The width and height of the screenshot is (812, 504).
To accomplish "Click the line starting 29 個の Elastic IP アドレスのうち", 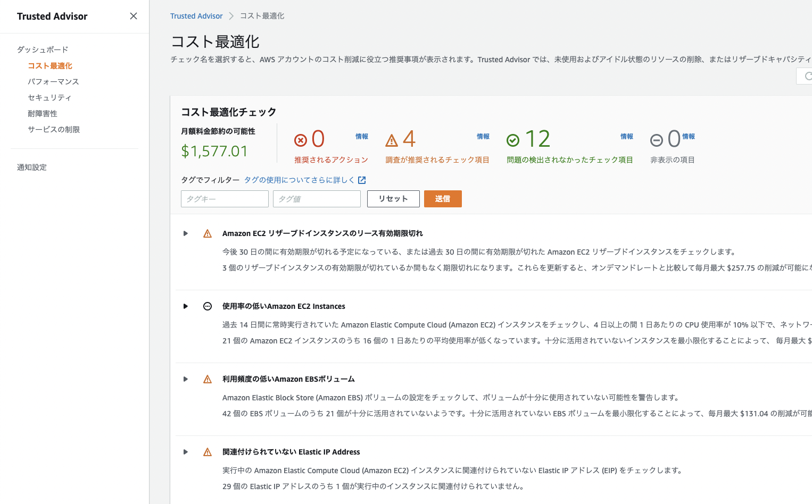I will 374,486.
